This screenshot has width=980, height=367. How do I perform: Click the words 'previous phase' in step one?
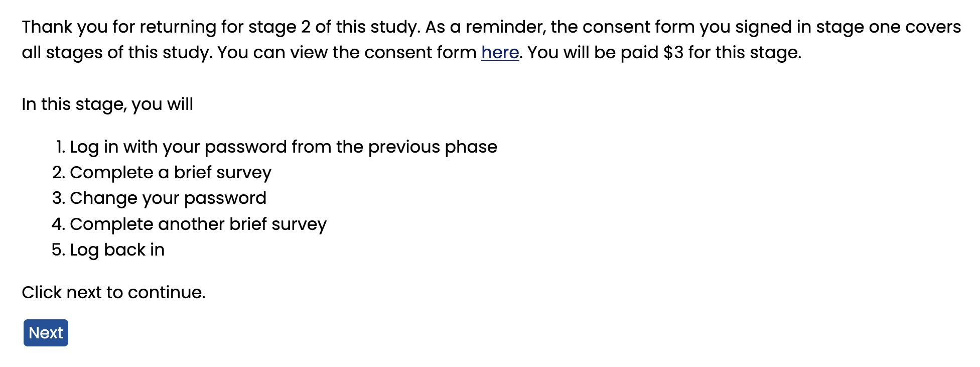click(433, 147)
